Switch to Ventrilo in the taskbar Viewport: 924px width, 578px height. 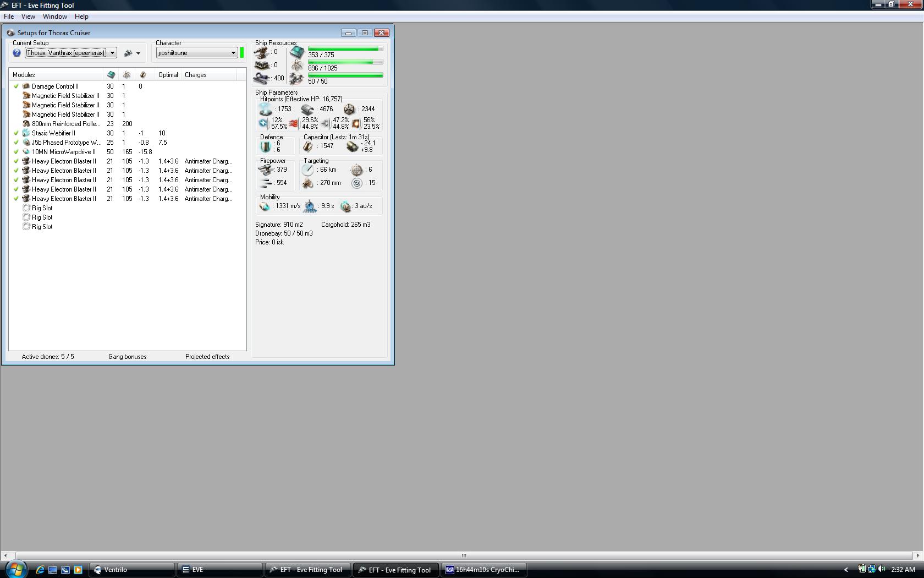tap(131, 570)
